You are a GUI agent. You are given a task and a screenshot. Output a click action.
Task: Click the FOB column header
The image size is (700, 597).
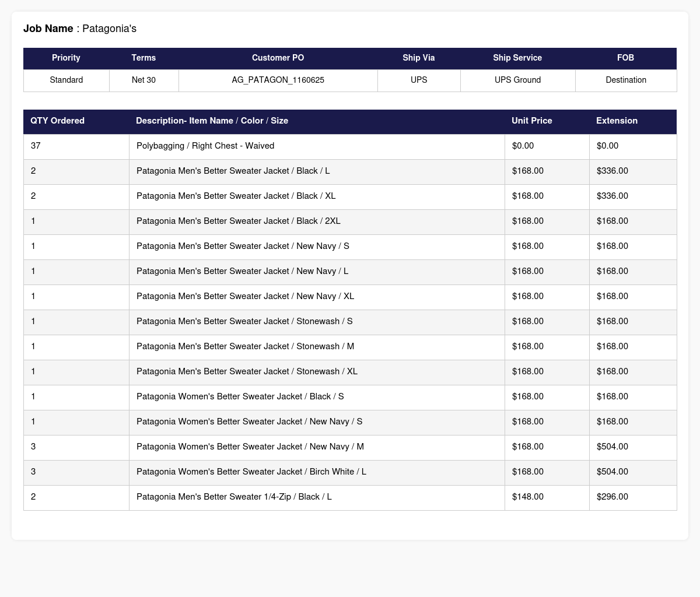coord(626,58)
